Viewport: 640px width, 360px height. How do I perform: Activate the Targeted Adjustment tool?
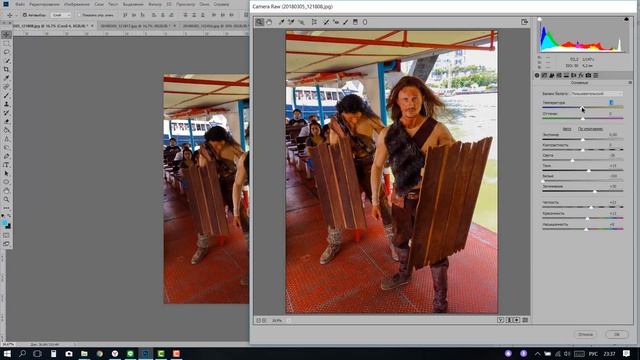pos(301,22)
